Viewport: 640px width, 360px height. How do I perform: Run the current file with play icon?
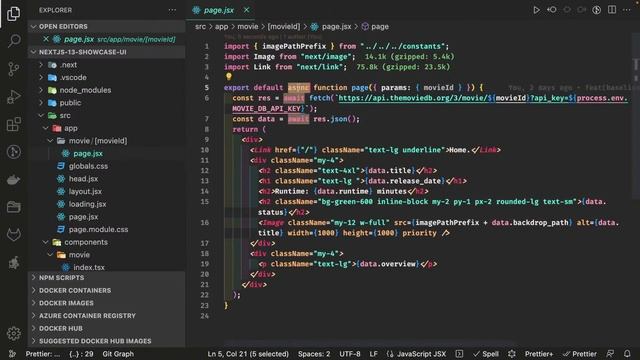(536, 10)
